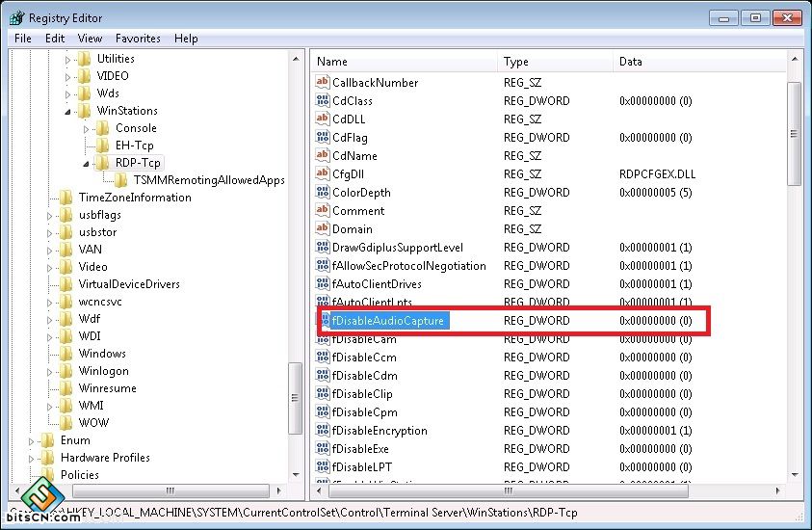Screen dimensions: 812x530
Task: Click the DrawGdiplusSupportLevel DWORD icon
Action: (x=322, y=247)
